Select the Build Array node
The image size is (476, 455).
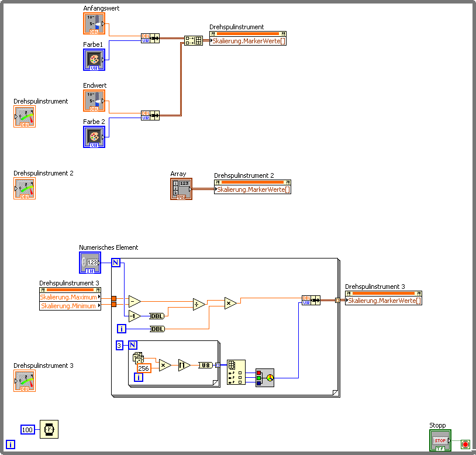pyautogui.click(x=194, y=41)
